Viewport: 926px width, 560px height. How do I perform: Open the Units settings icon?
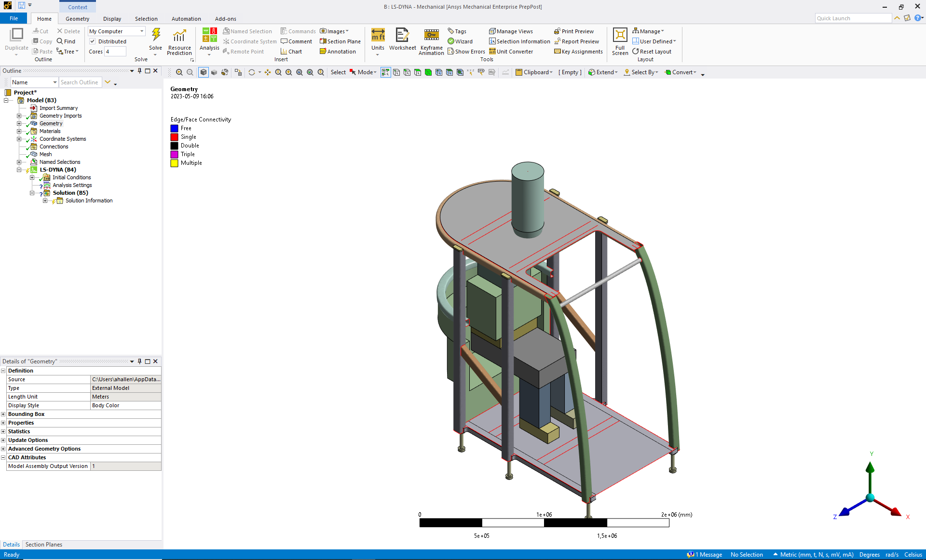pyautogui.click(x=378, y=35)
